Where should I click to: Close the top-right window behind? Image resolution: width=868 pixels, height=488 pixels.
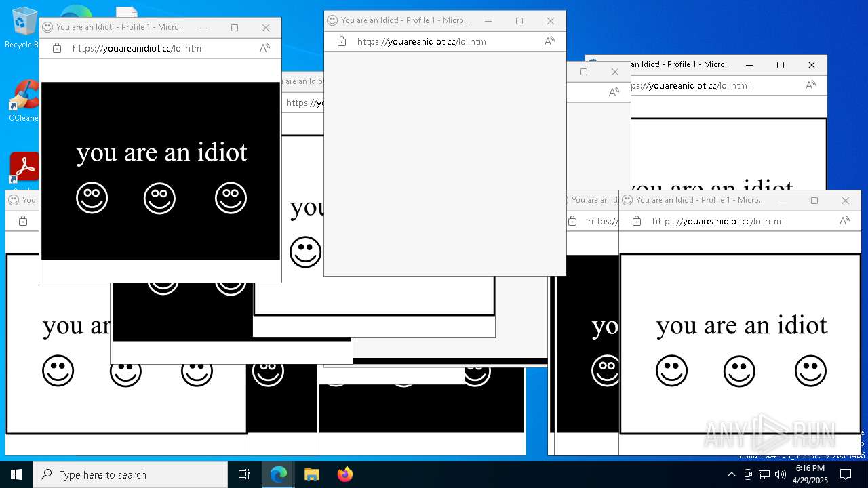tap(812, 65)
